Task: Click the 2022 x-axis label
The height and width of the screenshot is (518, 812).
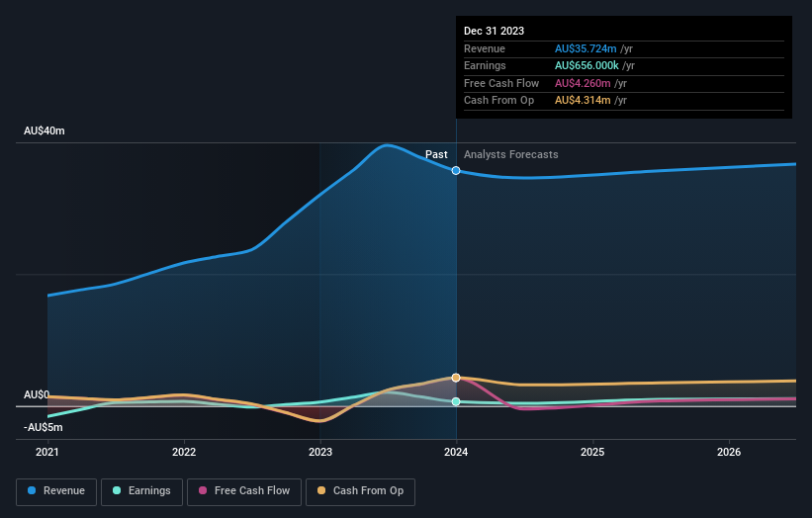Action: coord(184,452)
